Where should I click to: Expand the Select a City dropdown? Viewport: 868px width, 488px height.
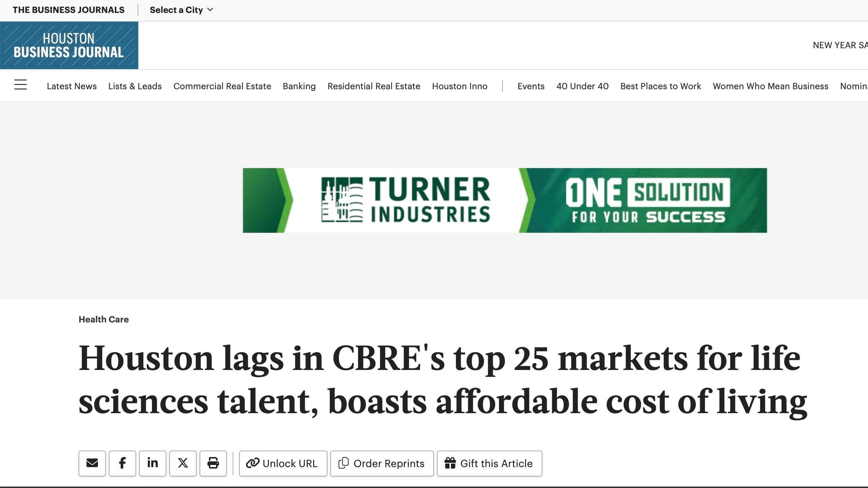pos(181,10)
